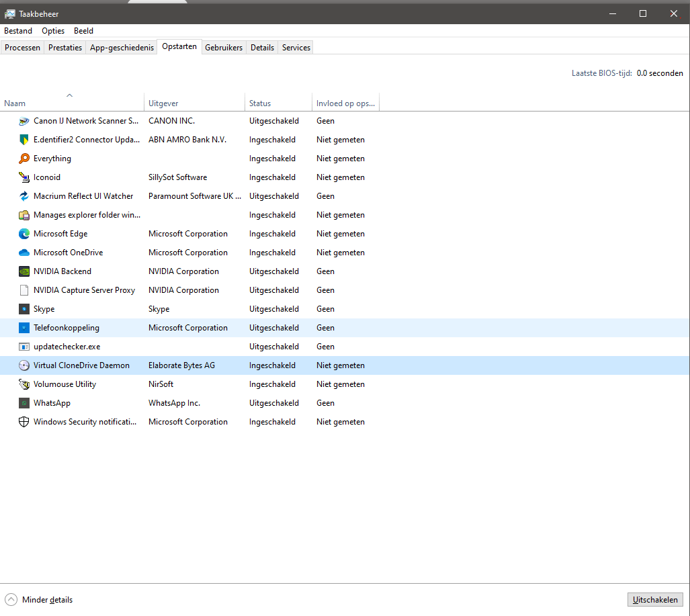Collapse view with Minder details arrow
This screenshot has height=616, width=690.
11,600
